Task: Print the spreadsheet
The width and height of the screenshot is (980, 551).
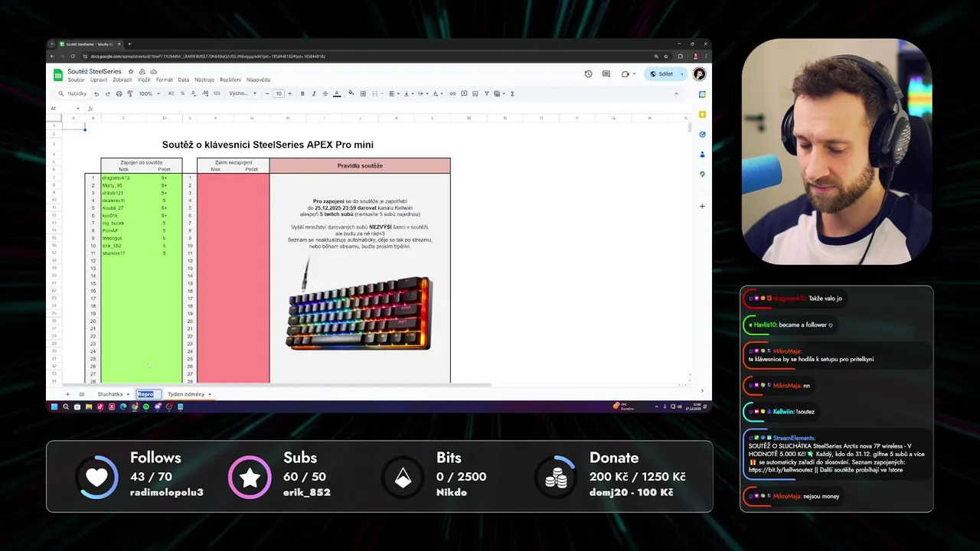Action: [x=119, y=93]
